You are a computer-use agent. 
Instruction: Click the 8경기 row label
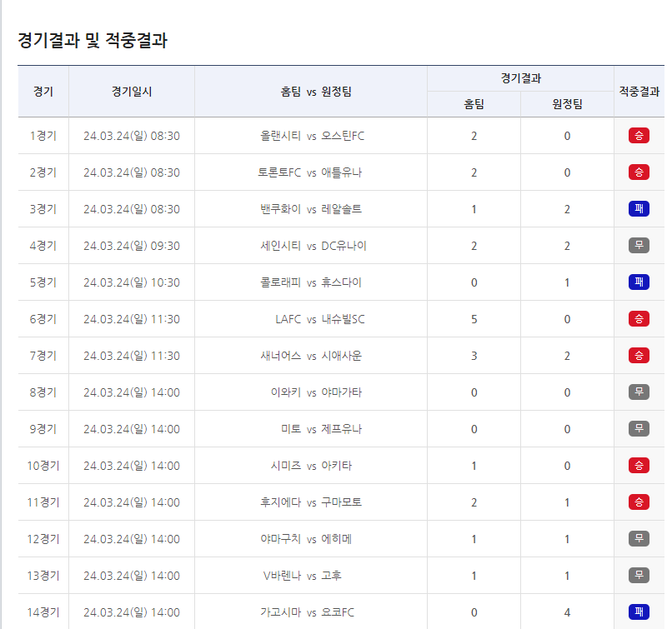[43, 392]
